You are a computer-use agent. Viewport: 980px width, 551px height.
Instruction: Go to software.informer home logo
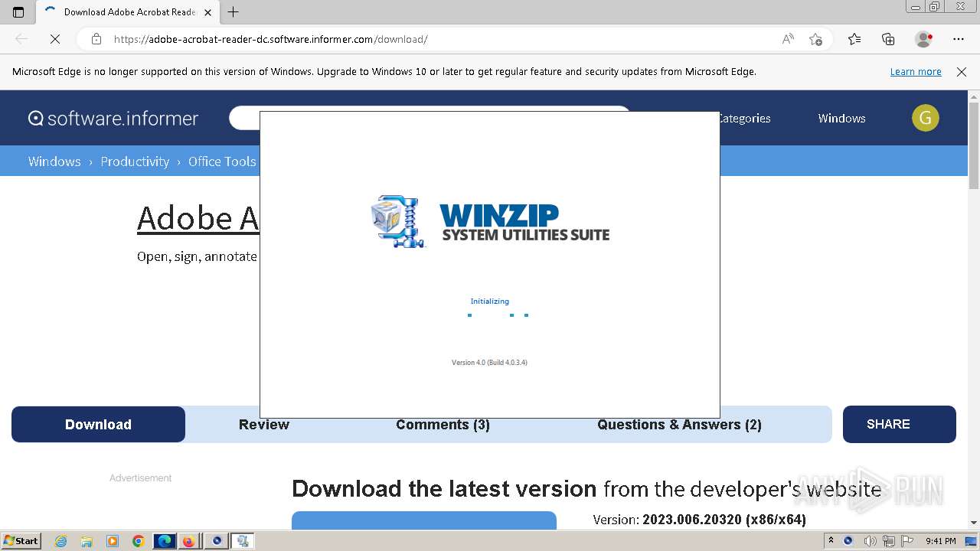tap(113, 118)
